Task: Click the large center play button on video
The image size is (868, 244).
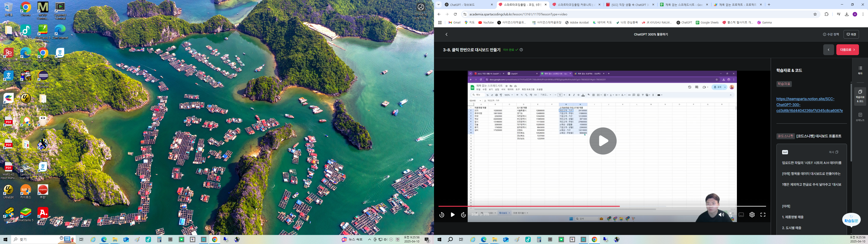Action: [x=603, y=141]
